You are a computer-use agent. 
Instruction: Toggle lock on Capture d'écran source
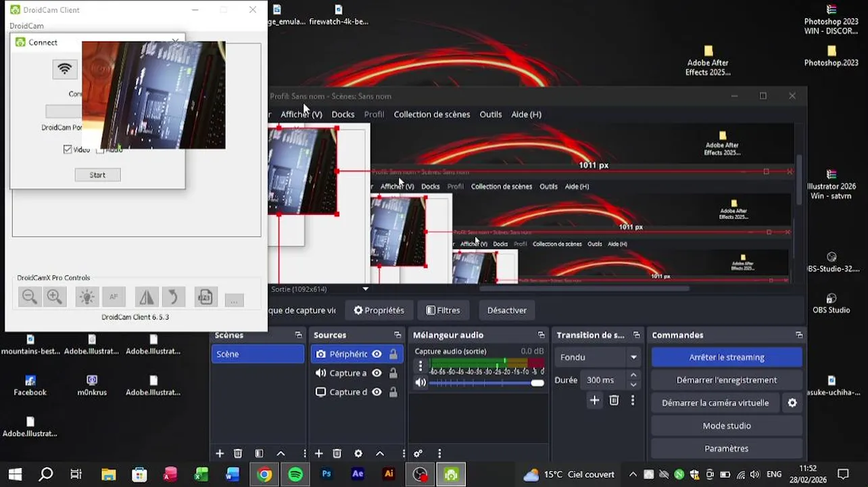point(393,392)
